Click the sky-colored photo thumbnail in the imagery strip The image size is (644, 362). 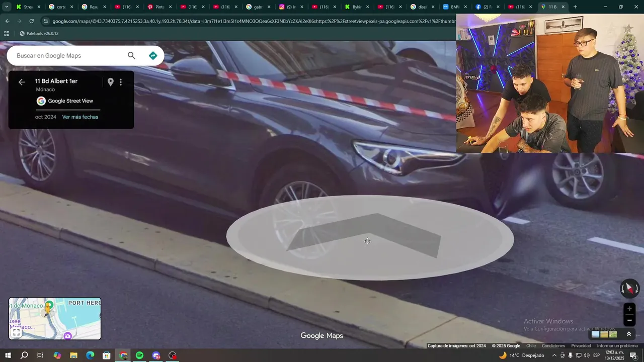pyautogui.click(x=596, y=334)
